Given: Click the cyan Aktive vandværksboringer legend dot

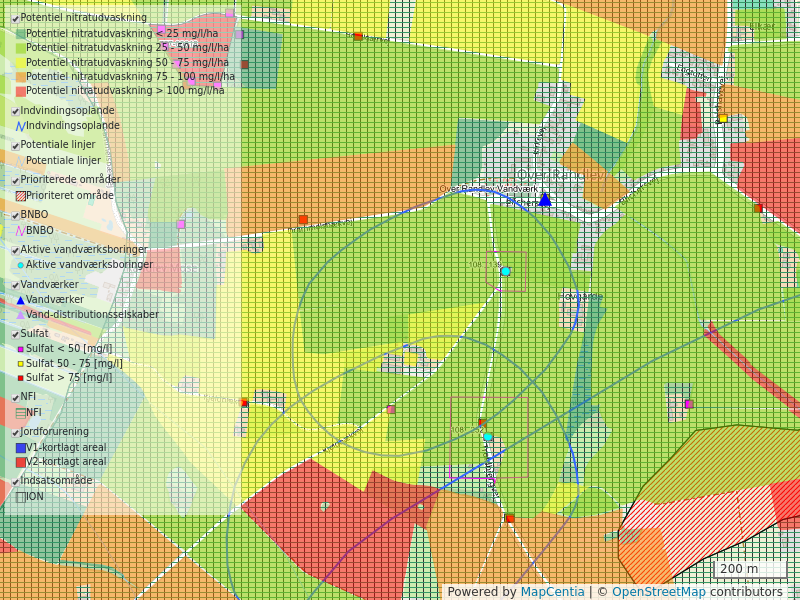Looking at the screenshot, I should (20, 265).
